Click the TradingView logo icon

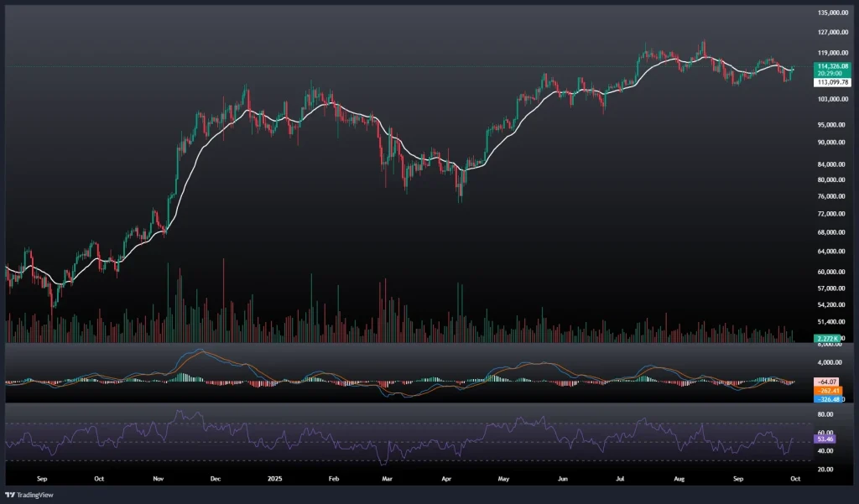(x=11, y=495)
